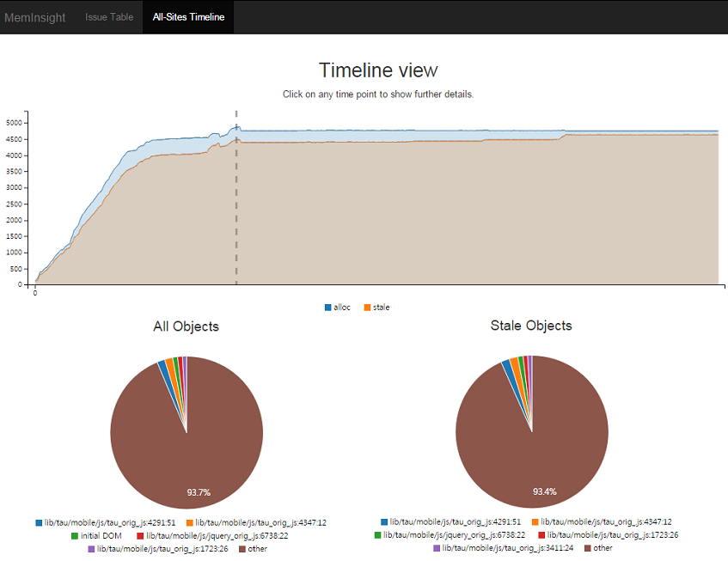Click the purple tau_orig_js:3411:24 legend swatch
The image size is (728, 561).
pyautogui.click(x=436, y=549)
